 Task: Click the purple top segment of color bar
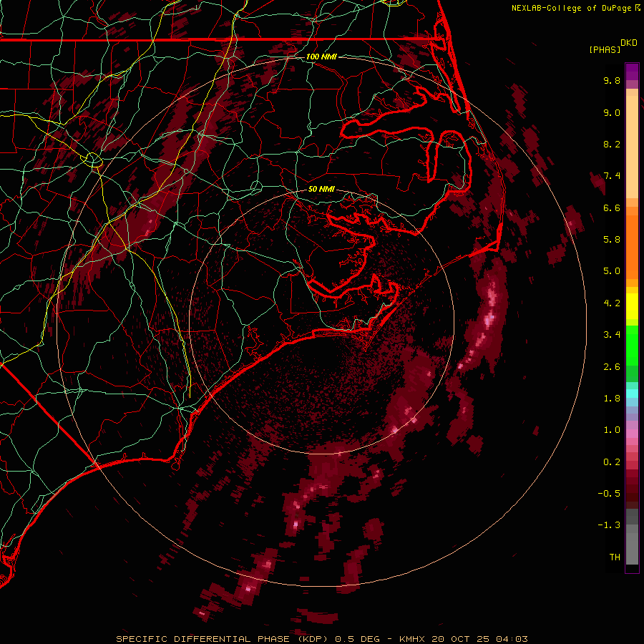click(632, 72)
